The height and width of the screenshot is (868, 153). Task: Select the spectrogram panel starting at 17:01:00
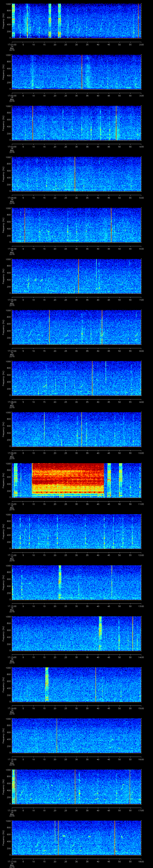point(76,21)
